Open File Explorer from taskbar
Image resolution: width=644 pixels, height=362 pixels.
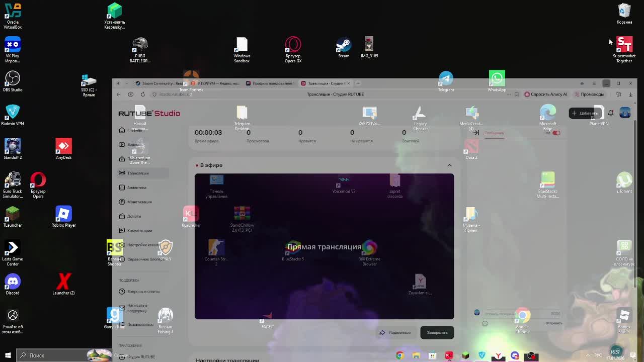[416, 356]
